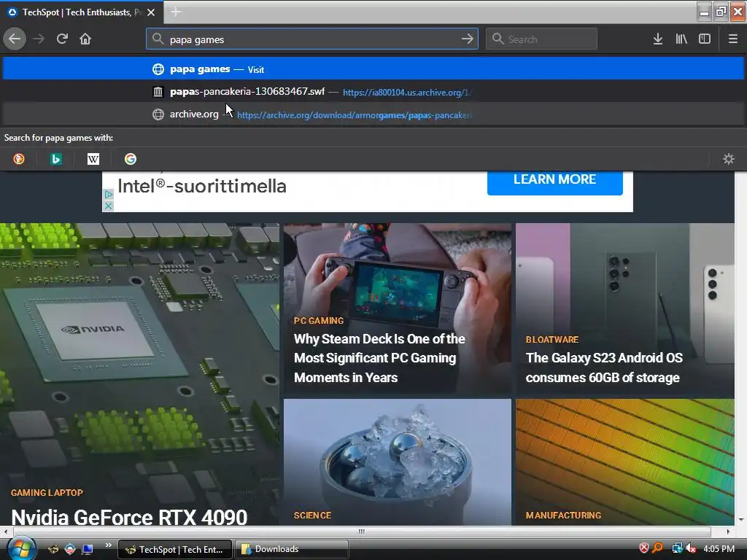This screenshot has width=747, height=560.
Task: Click the BLOATWARE category label
Action: coord(552,340)
